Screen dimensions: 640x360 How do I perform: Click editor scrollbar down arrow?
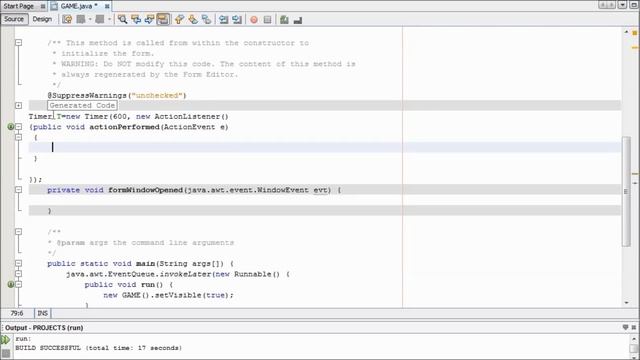coord(626,303)
